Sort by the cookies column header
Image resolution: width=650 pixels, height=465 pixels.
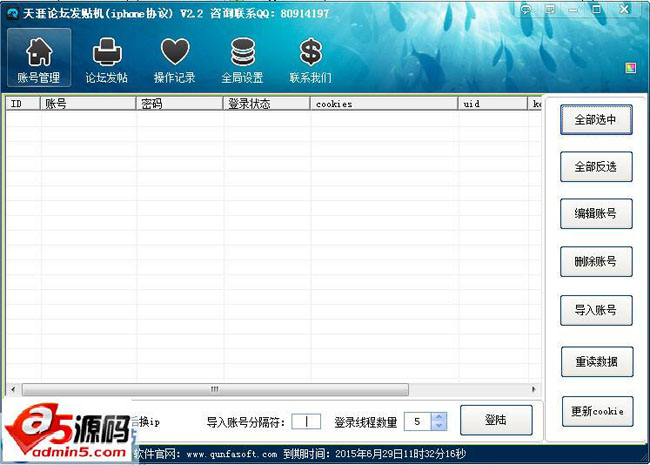(384, 104)
